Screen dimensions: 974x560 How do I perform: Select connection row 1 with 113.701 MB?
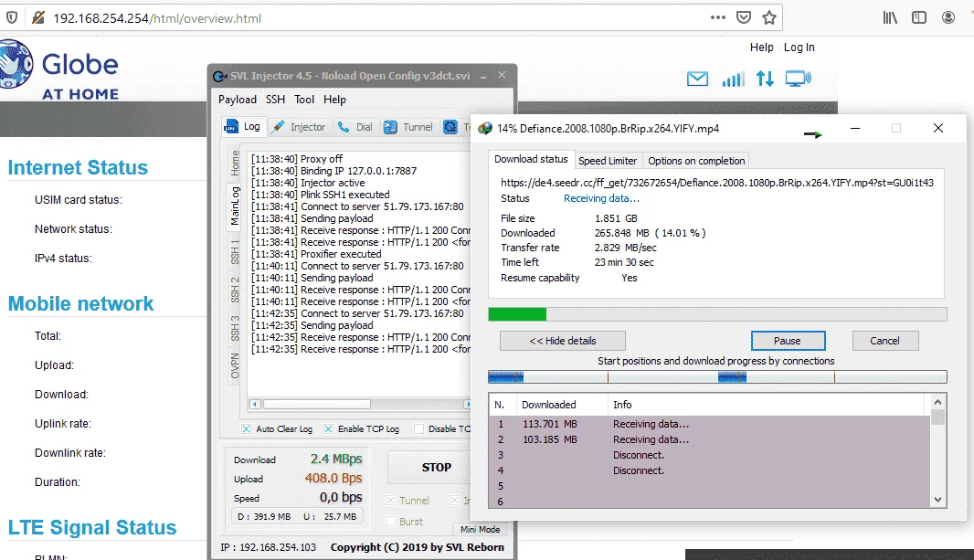709,424
